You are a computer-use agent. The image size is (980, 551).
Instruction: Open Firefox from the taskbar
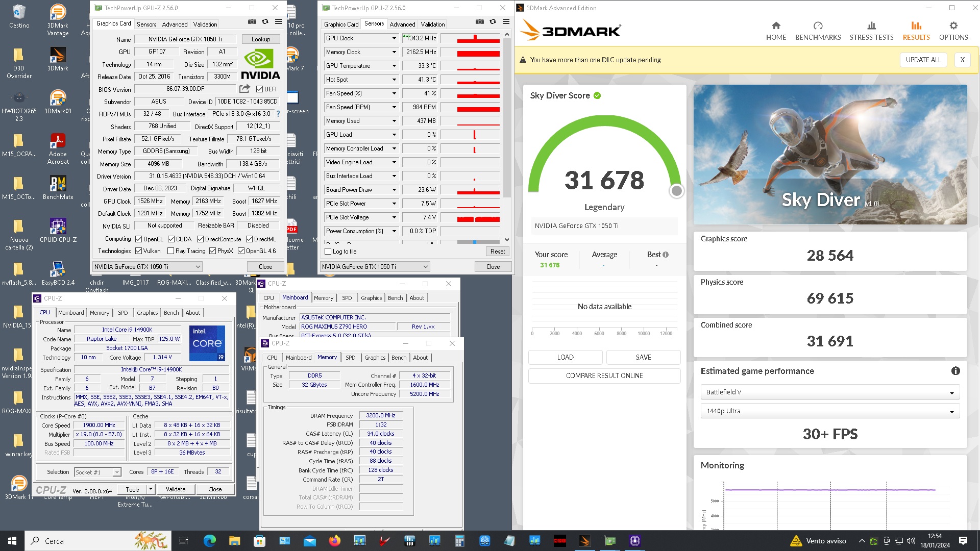point(335,541)
